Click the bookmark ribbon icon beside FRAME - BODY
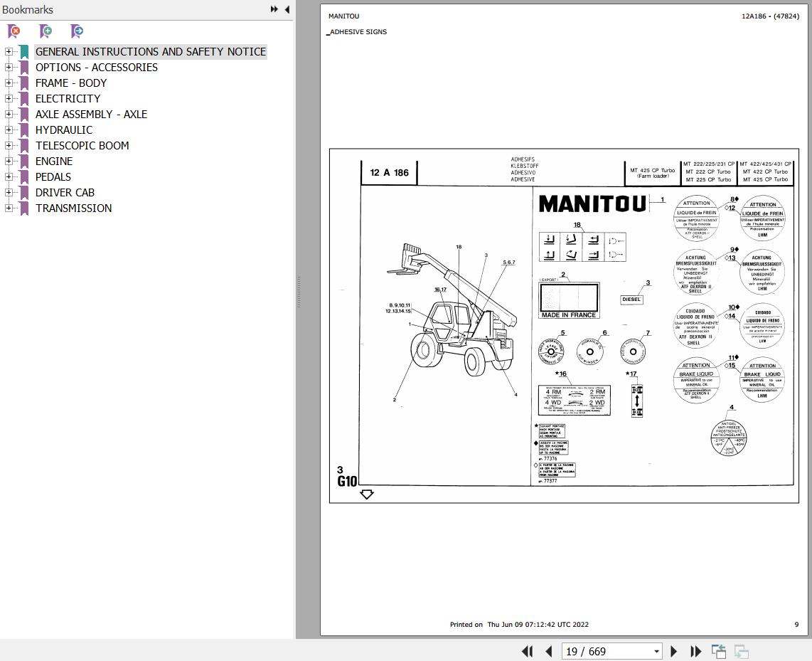The image size is (812, 661). click(24, 83)
